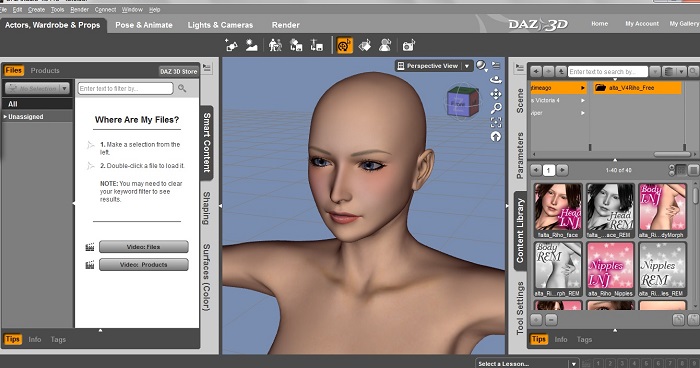700x368 pixels.
Task: Open the Shaping side tab
Action: 207,208
